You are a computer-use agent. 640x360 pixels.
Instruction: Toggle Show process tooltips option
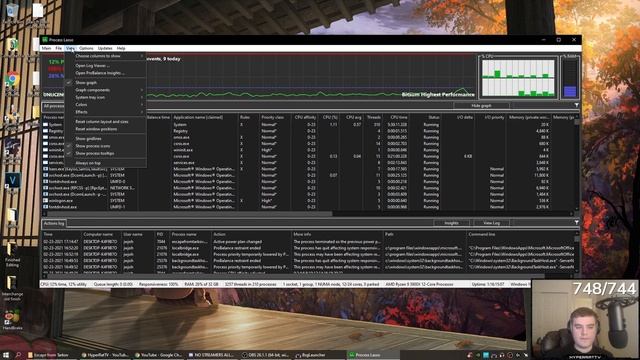(x=106, y=153)
